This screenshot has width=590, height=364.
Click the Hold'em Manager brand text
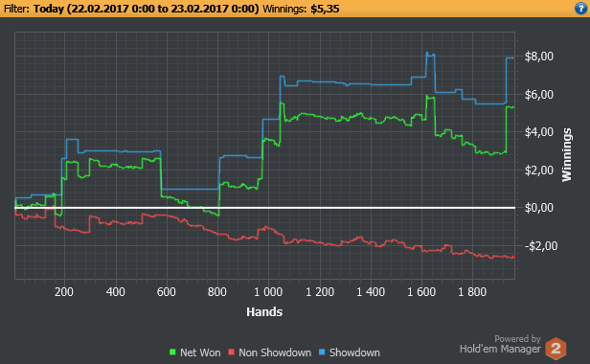point(500,350)
